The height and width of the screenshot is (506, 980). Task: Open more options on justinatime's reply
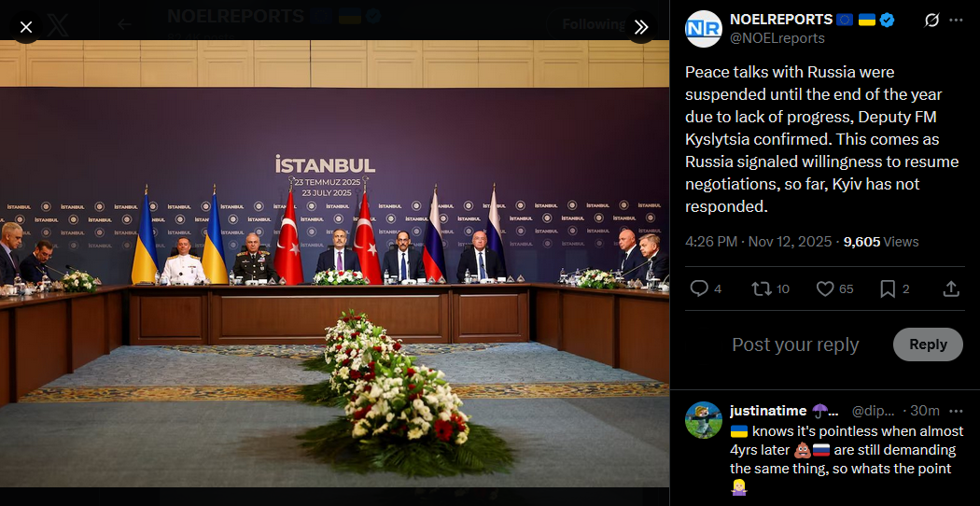pyautogui.click(x=956, y=411)
